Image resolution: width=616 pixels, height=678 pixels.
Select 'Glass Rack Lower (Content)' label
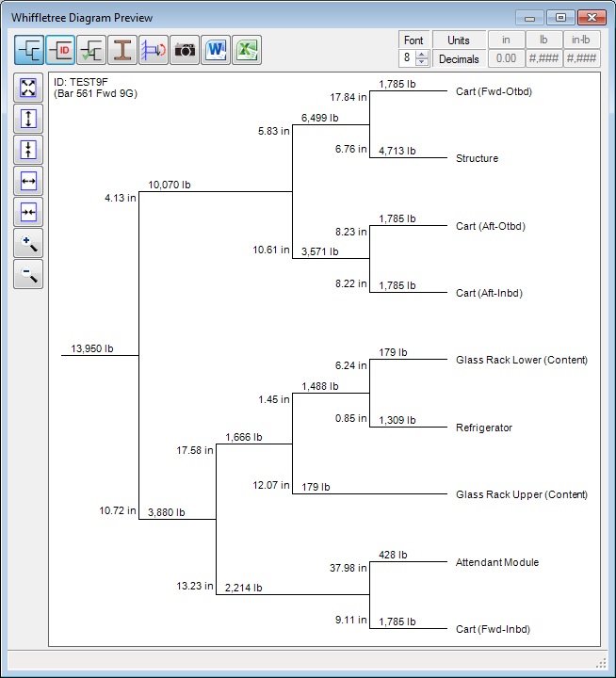point(522,360)
